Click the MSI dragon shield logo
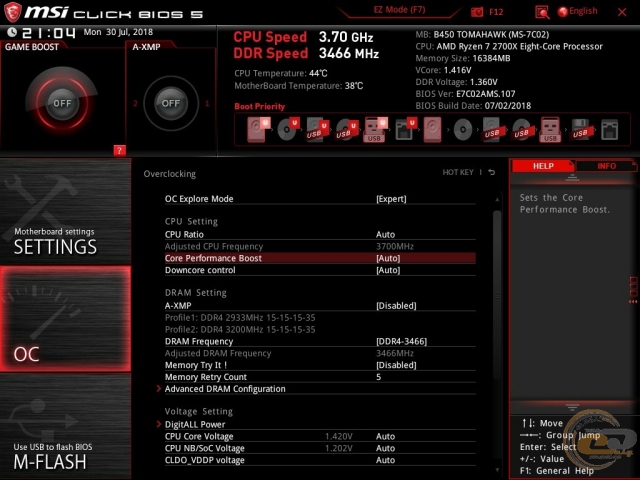 click(x=12, y=12)
